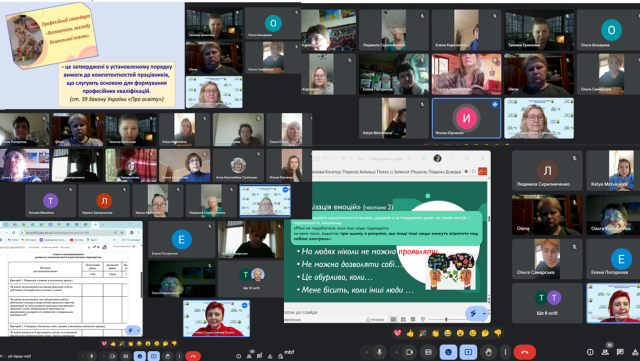The image size is (640, 361).
Task: Click the highlighted Present screen button
Action: [x=468, y=352]
